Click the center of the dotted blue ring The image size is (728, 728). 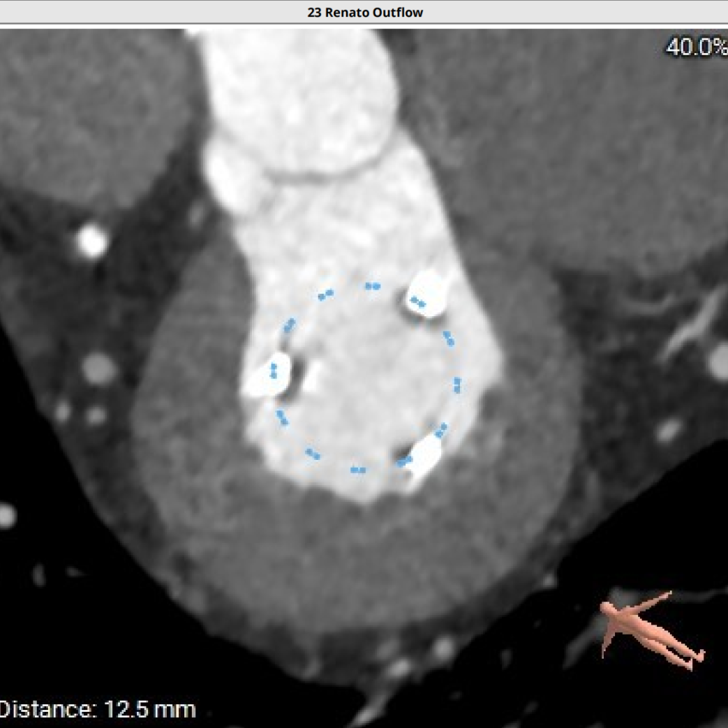point(368,378)
